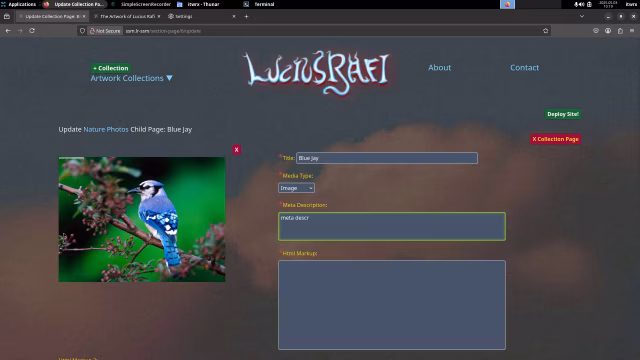Click Firefox task button in panel
The image size is (640, 360).
tap(74, 4)
